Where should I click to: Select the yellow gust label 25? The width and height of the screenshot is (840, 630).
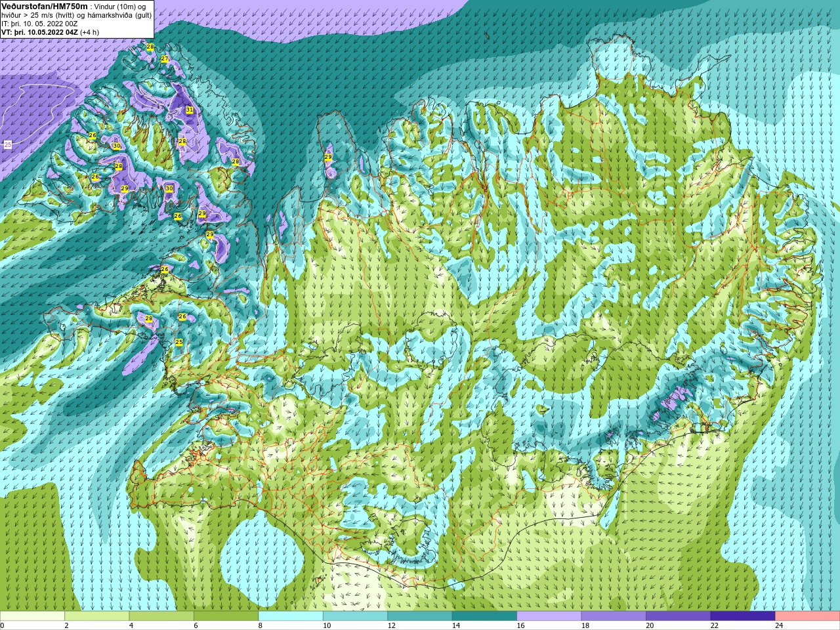point(179,342)
